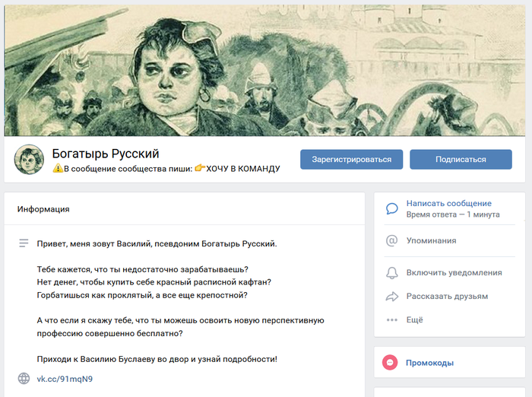Click the round community avatar thumbnail
The width and height of the screenshot is (532, 397).
(29, 159)
